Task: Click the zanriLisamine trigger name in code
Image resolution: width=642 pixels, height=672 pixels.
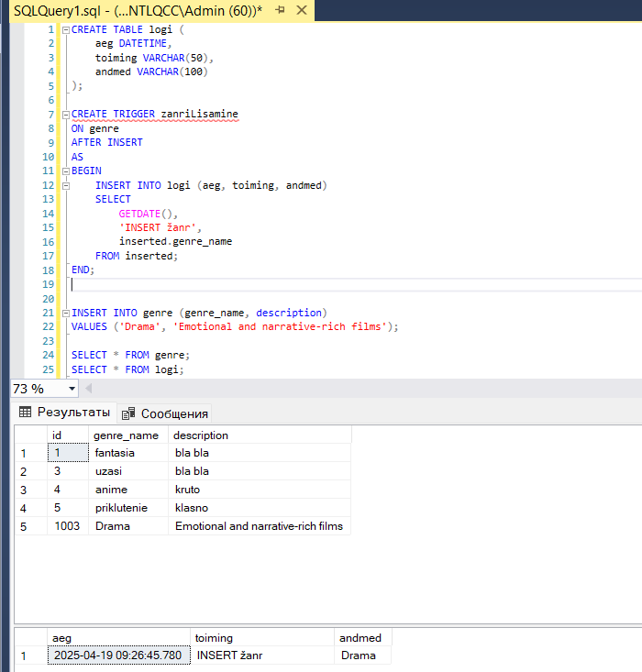Action: [x=199, y=114]
